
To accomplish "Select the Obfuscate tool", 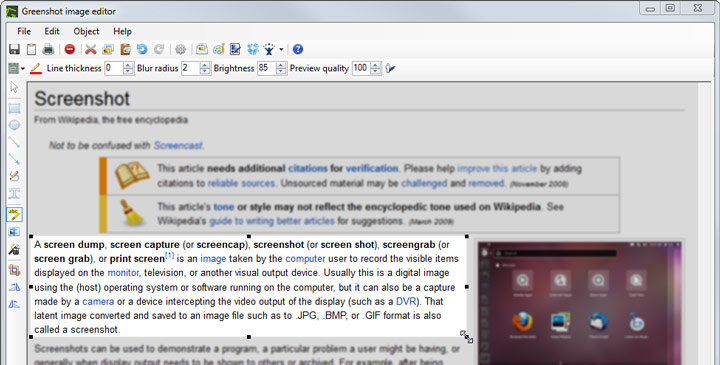I will pos(14,232).
